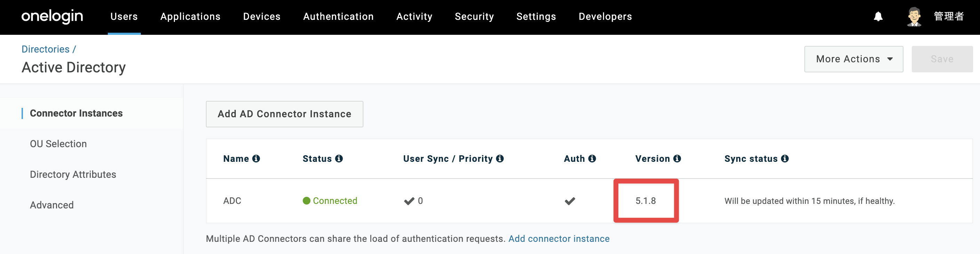980x254 pixels.
Task: Open the Devices menu
Action: click(x=262, y=16)
